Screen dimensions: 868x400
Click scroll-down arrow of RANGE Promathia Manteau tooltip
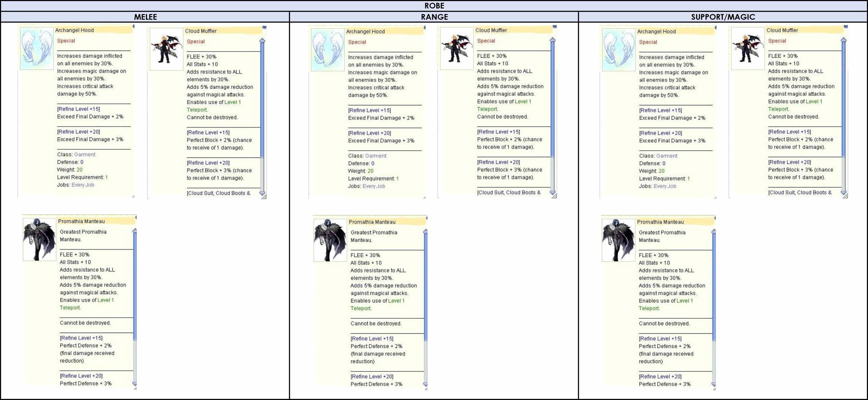426,384
